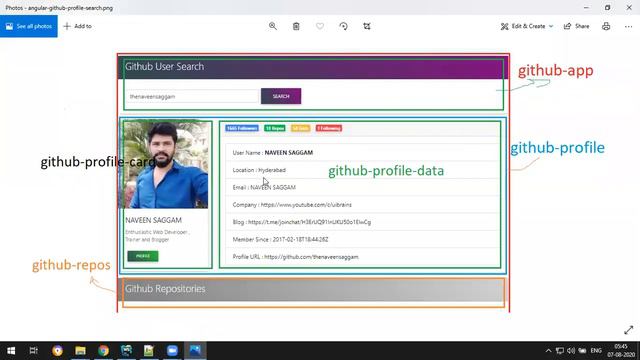Minimize the Photos window
Image resolution: width=640 pixels, height=360 pixels.
[x=587, y=7]
